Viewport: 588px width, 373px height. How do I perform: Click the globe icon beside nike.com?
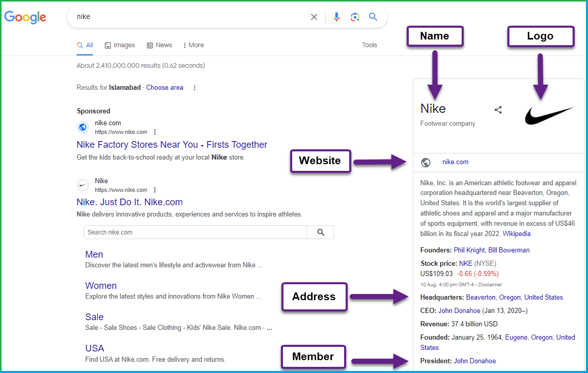pos(426,162)
